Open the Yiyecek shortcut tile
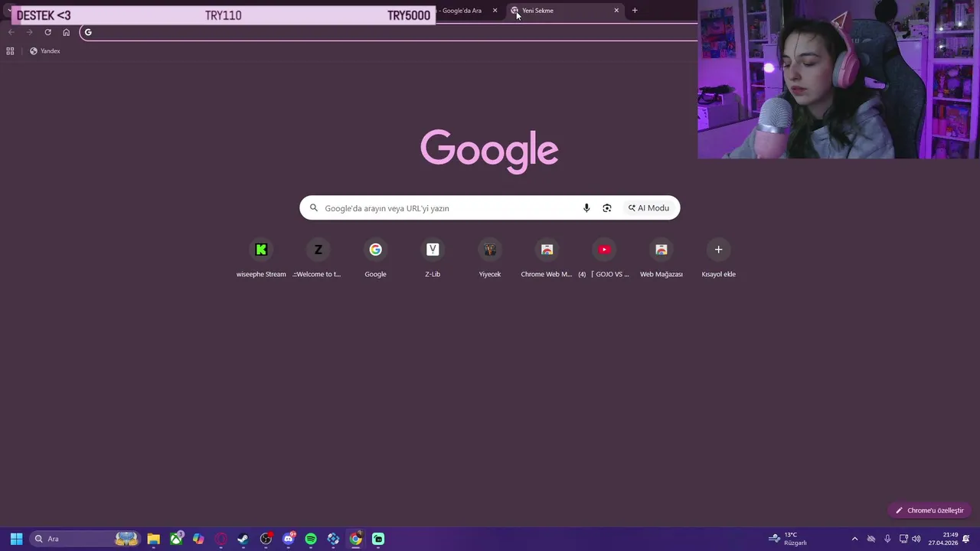The image size is (980, 551). [x=490, y=259]
